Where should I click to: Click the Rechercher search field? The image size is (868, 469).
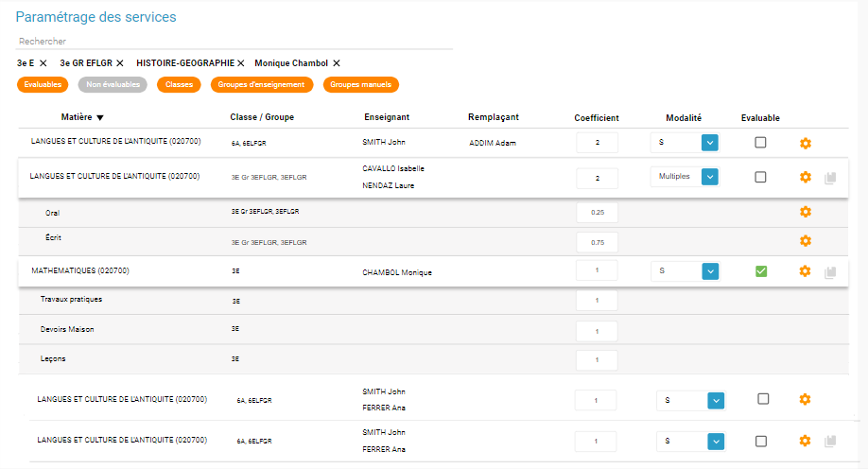(234, 42)
